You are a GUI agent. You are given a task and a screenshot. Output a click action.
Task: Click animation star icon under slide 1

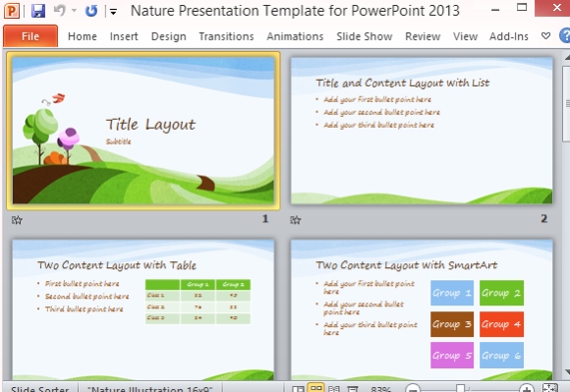[17, 219]
